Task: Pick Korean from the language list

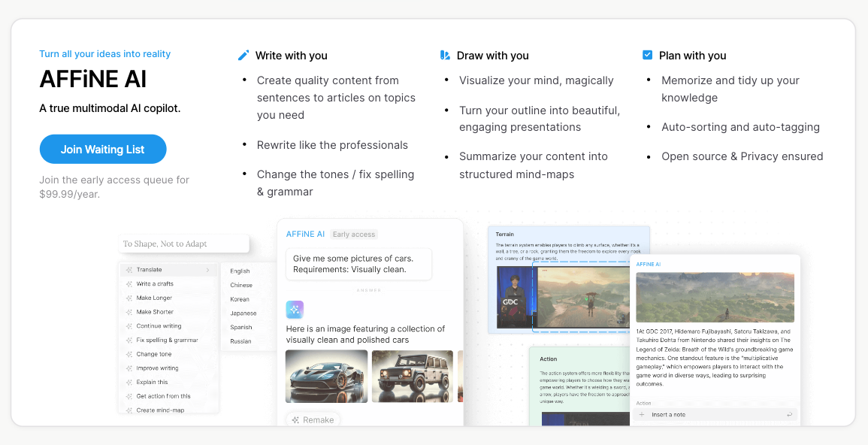Action: (x=240, y=299)
